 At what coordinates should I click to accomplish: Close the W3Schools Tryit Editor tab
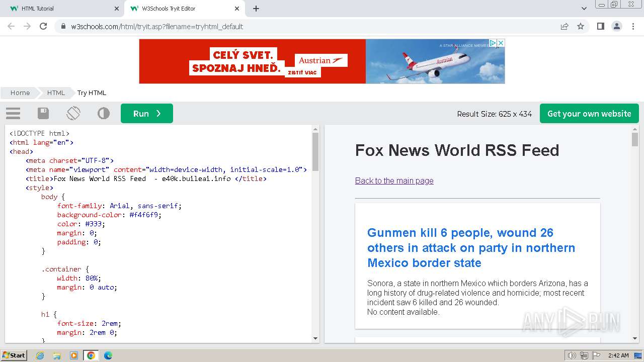pyautogui.click(x=237, y=9)
